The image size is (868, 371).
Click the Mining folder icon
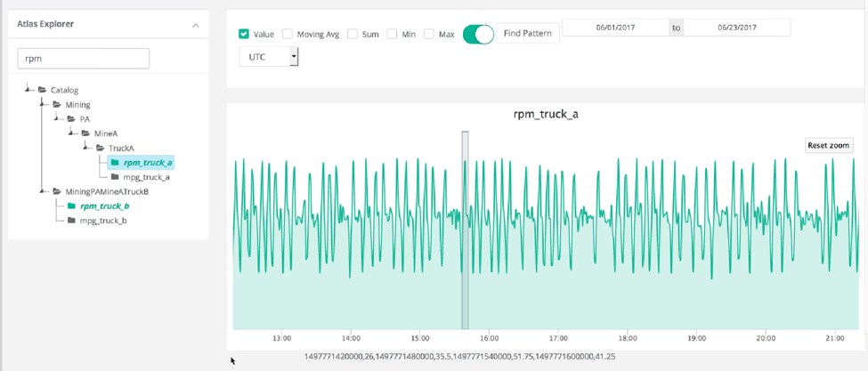point(56,104)
